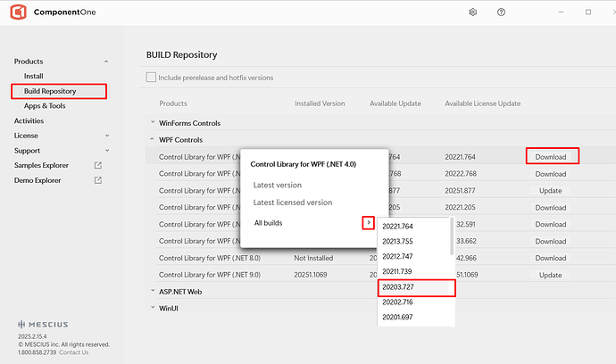616x364 pixels.
Task: Select Install in the sidebar
Action: 33,76
